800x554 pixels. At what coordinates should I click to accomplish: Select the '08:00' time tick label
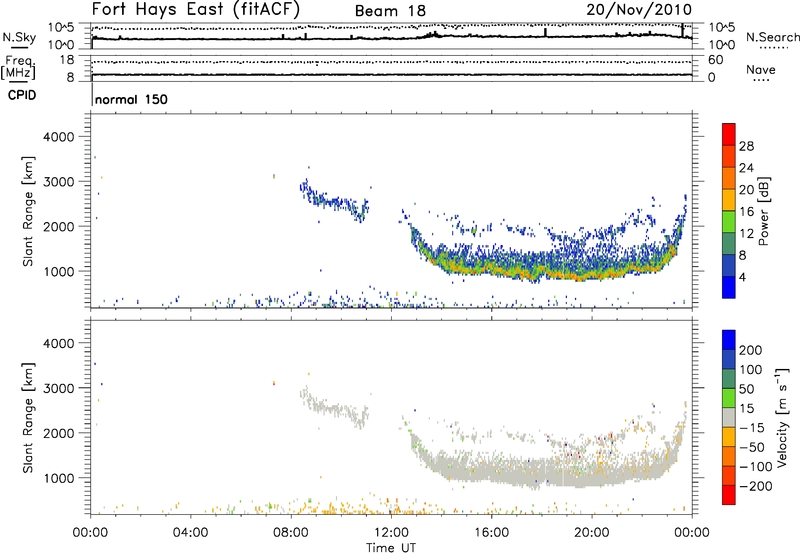pyautogui.click(x=291, y=533)
